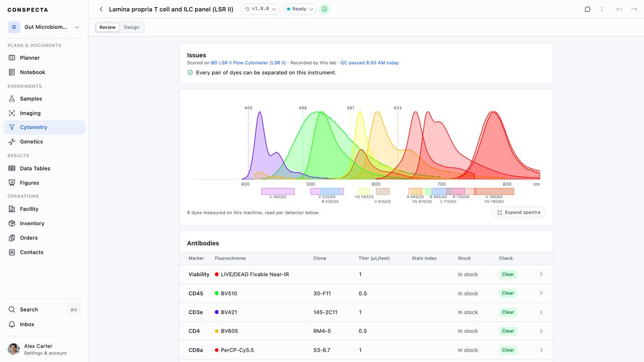This screenshot has width=644, height=362.
Task: Expand the CD45 row chevron
Action: [541, 293]
